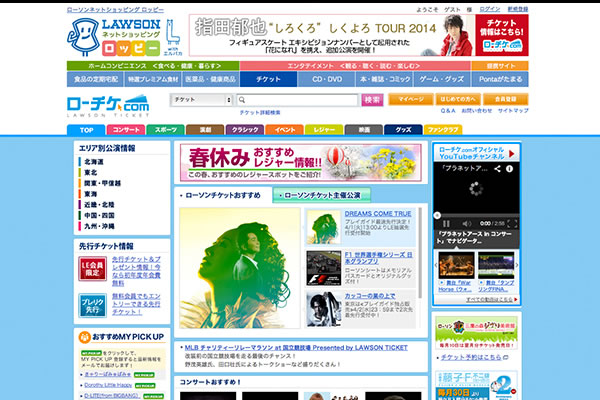Screen dimensions: 600x400
Task: Click the video progress slider handle
Action: tap(437, 215)
